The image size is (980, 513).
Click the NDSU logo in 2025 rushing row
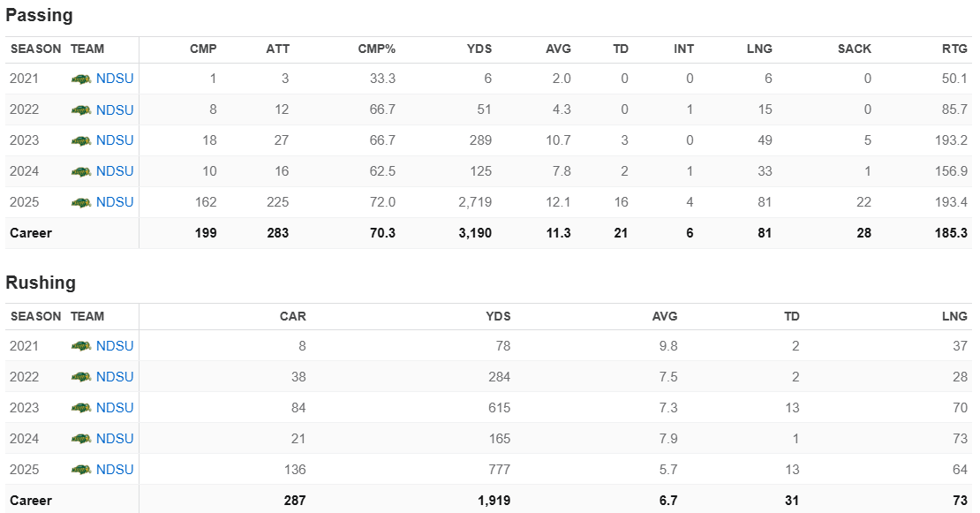(x=81, y=470)
